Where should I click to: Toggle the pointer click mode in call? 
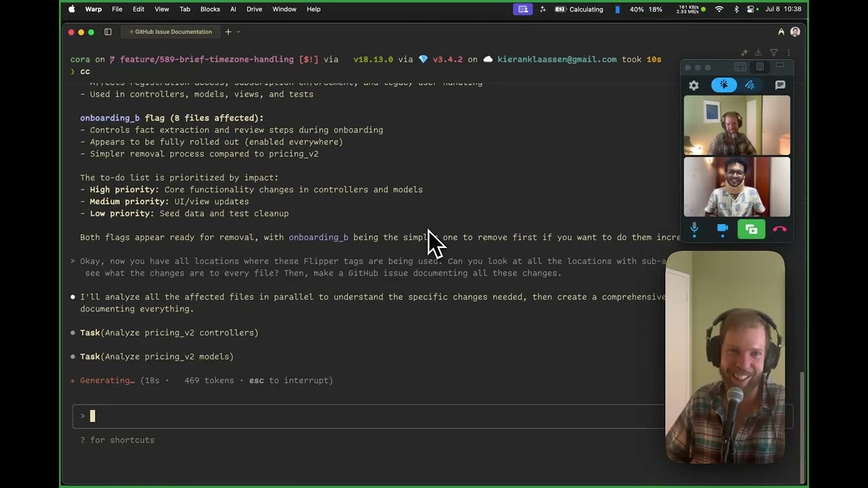[724, 85]
